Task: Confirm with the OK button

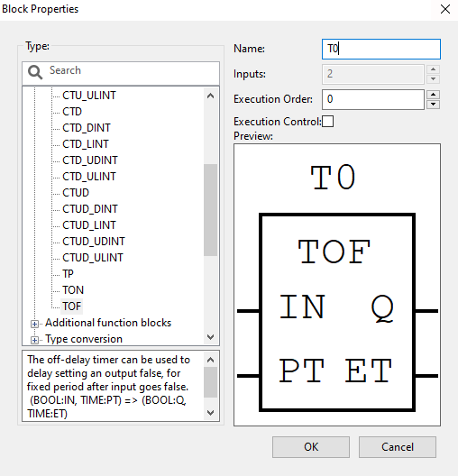Action: pos(311,447)
